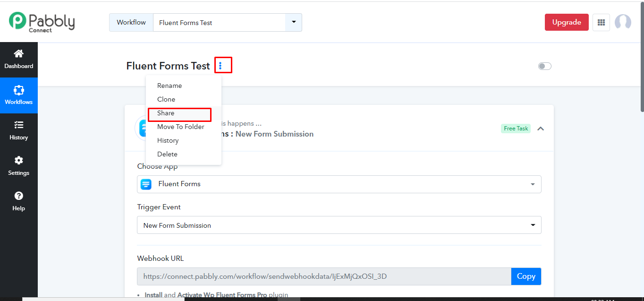
Task: Click the Fluent Forms app icon in Choose App
Action: click(146, 184)
